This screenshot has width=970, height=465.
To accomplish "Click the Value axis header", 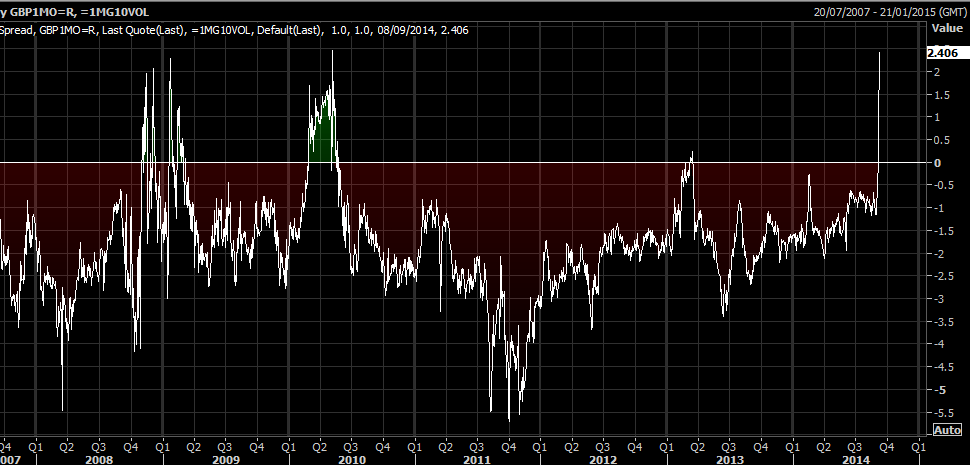I will click(946, 28).
